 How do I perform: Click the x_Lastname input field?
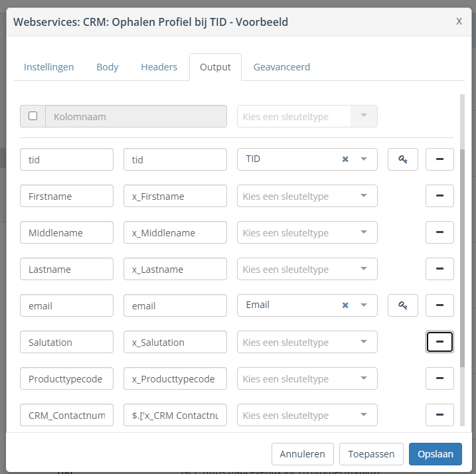click(x=175, y=269)
